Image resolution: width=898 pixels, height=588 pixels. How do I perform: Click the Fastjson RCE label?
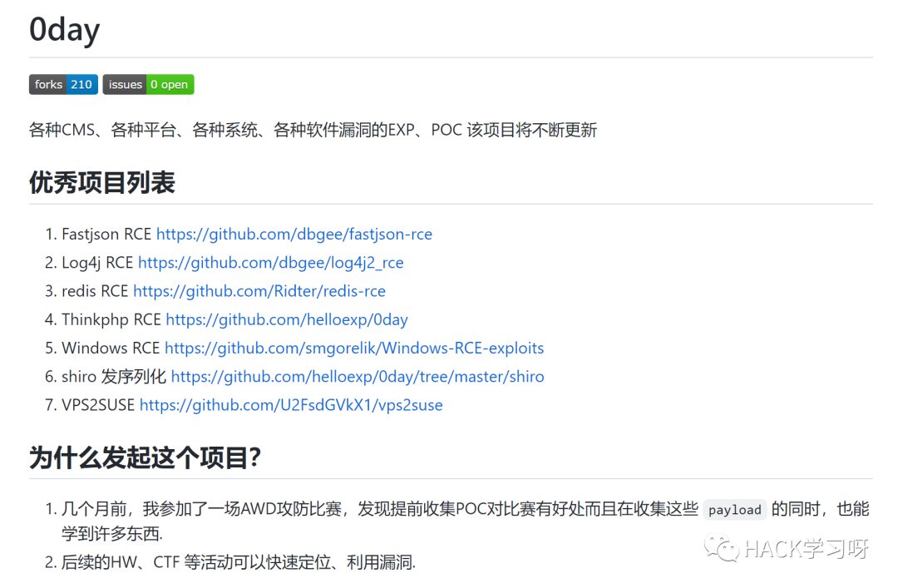[x=106, y=234]
